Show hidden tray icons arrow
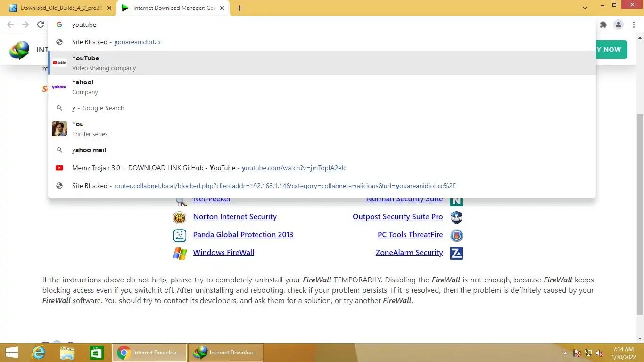The height and width of the screenshot is (362, 644). tap(565, 353)
